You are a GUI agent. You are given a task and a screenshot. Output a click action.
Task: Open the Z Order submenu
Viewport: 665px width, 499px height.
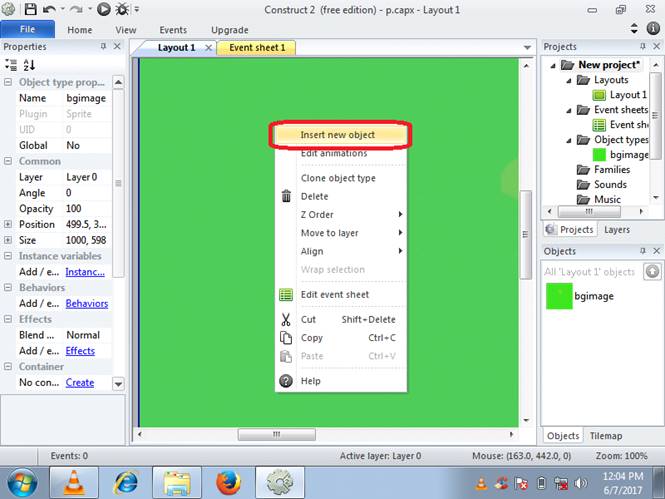coord(341,215)
